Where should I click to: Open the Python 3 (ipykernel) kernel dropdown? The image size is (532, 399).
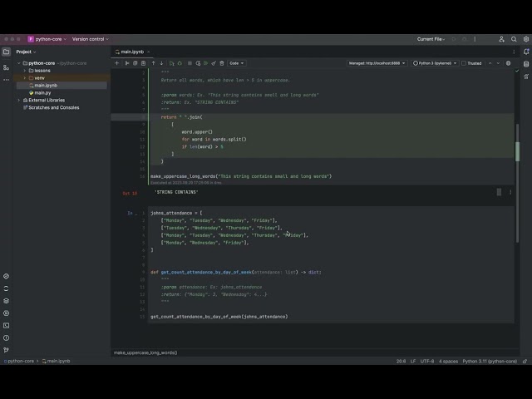(x=435, y=63)
